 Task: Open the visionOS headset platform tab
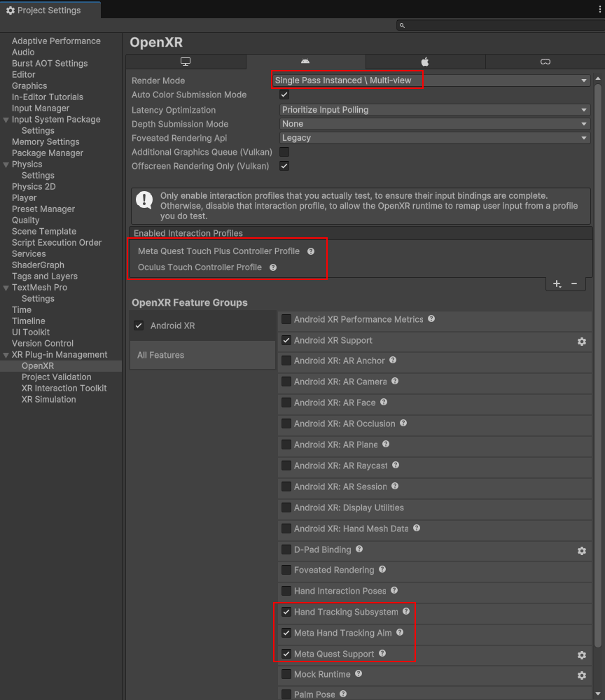[x=545, y=62]
